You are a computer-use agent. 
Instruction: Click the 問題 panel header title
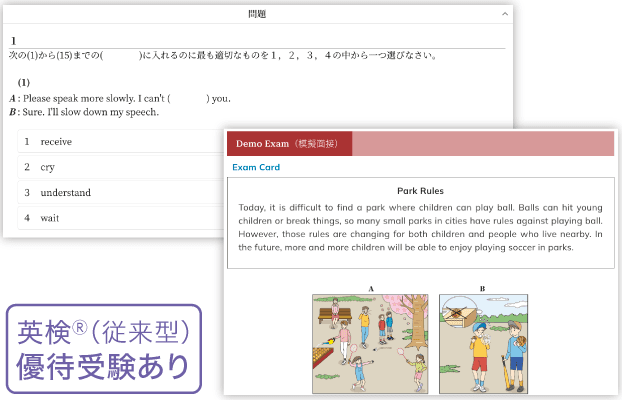tap(257, 14)
